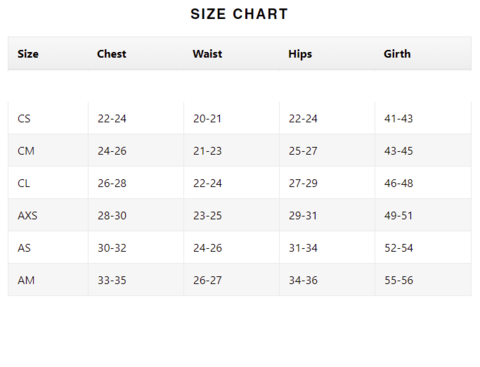Click the CL hips value 27-29
Screen dimensions: 480x367
click(303, 183)
